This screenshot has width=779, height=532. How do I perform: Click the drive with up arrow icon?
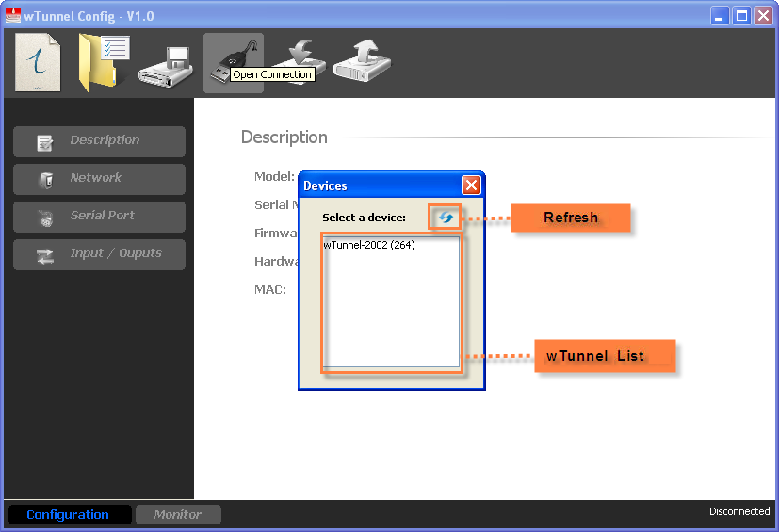pyautogui.click(x=362, y=62)
